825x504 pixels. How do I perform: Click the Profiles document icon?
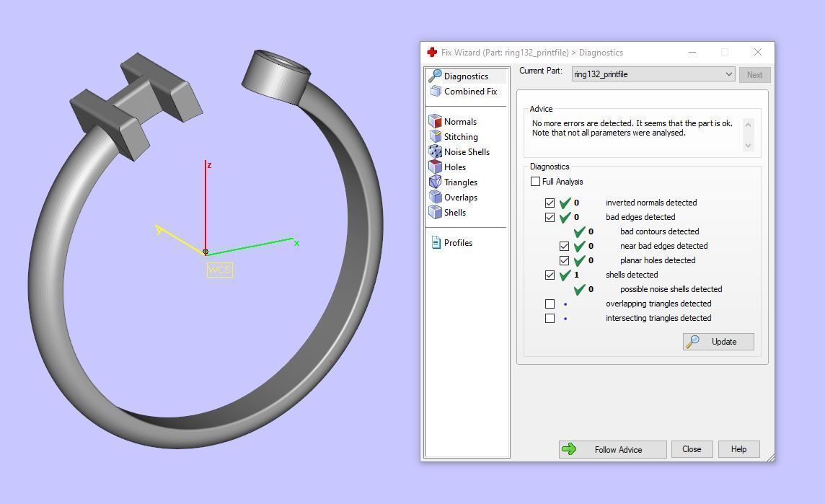436,242
